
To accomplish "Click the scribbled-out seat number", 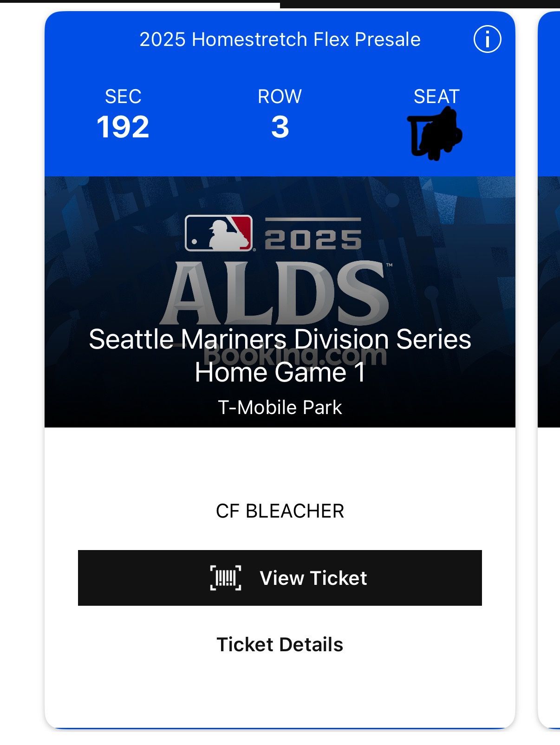I will tap(435, 134).
